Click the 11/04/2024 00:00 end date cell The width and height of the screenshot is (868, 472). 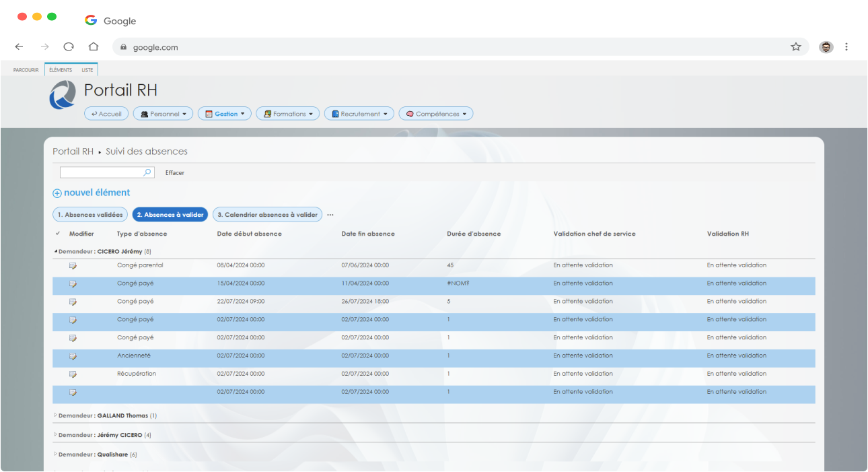click(x=365, y=283)
